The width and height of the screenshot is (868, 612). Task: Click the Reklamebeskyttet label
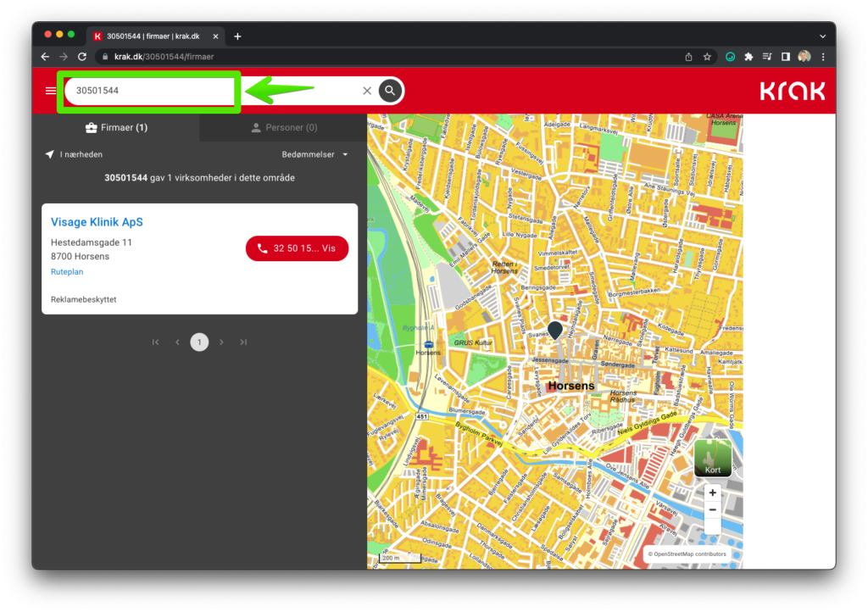[84, 299]
